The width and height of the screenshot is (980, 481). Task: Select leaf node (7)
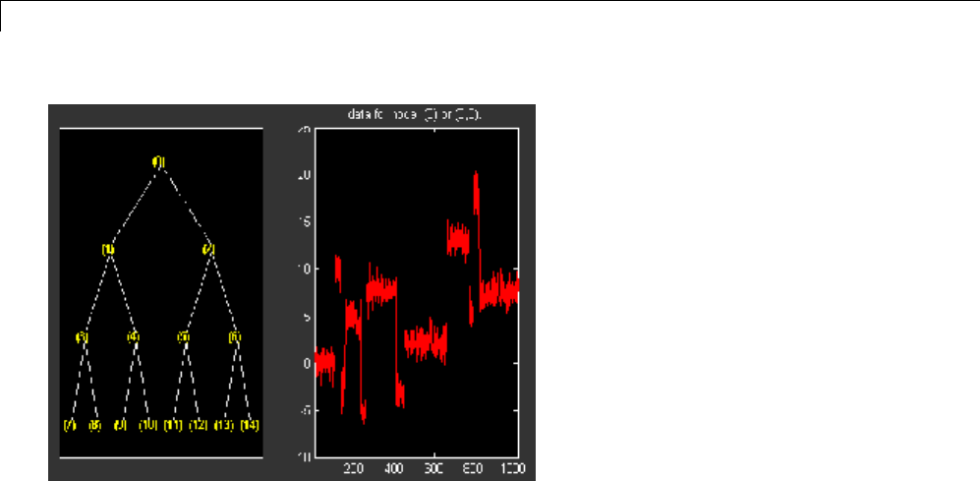click(x=70, y=425)
